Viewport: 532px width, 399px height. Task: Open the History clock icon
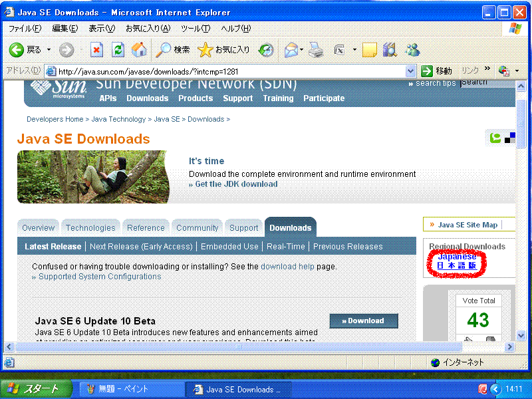tap(266, 51)
